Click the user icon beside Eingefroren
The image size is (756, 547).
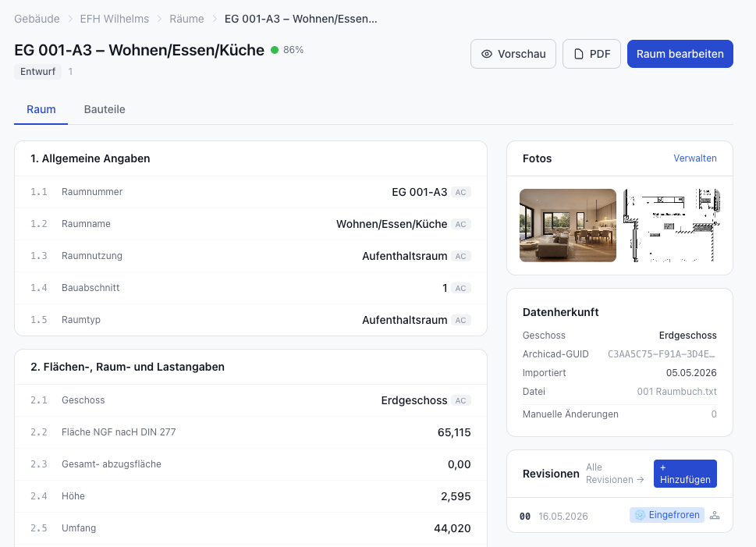click(x=715, y=515)
